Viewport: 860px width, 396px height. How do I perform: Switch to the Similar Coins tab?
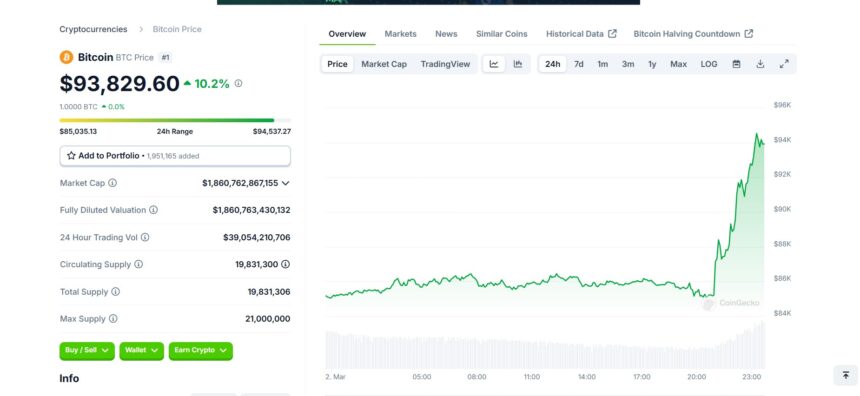point(502,34)
